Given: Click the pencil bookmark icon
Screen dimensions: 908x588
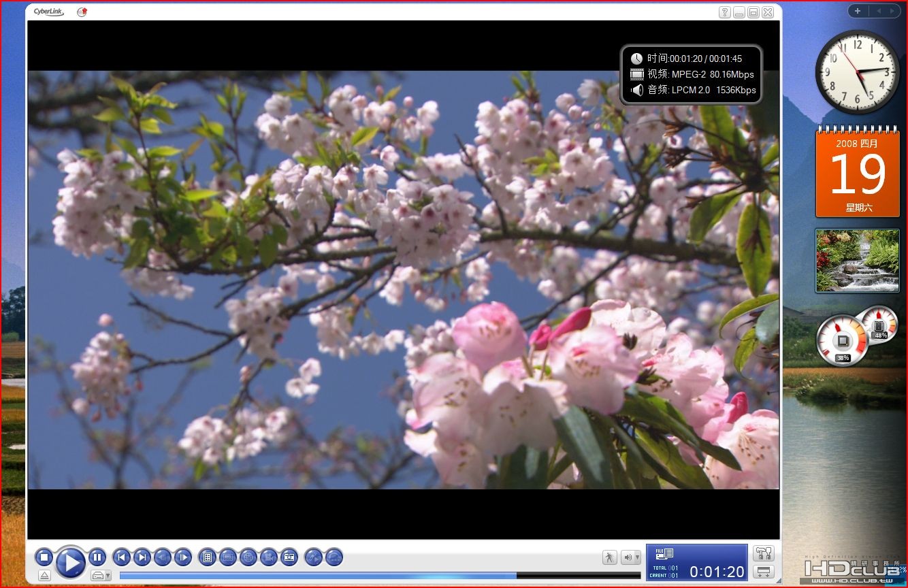Looking at the screenshot, I should (313, 557).
